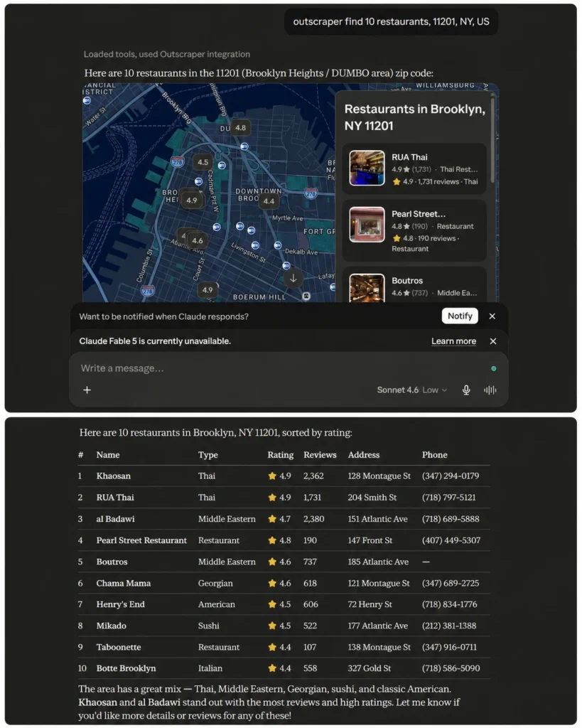The height and width of the screenshot is (728, 582).
Task: Select the 4.4 rating map marker
Action: (269, 201)
